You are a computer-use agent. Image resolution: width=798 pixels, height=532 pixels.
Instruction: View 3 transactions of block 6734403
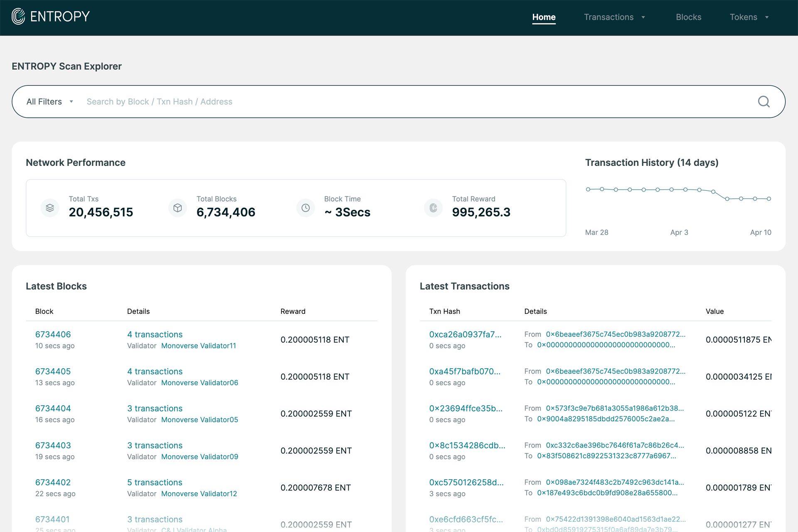click(x=155, y=445)
